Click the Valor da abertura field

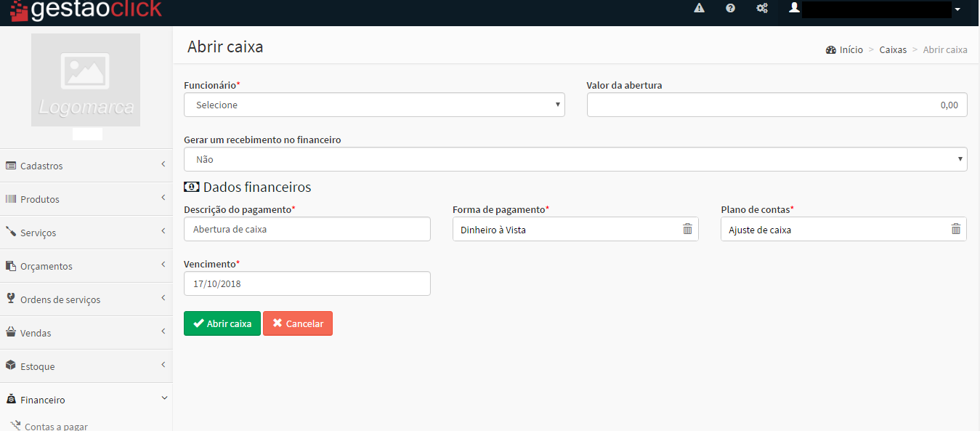pyautogui.click(x=777, y=105)
